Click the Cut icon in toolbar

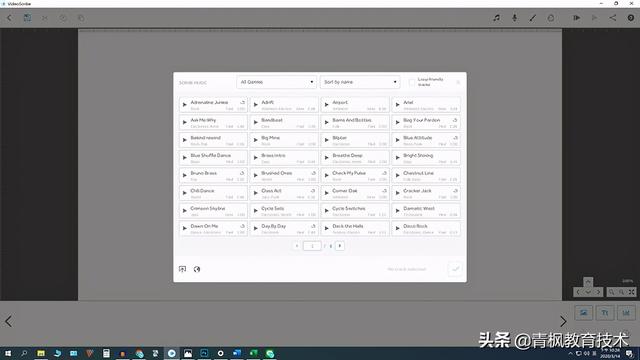pyautogui.click(x=44, y=18)
